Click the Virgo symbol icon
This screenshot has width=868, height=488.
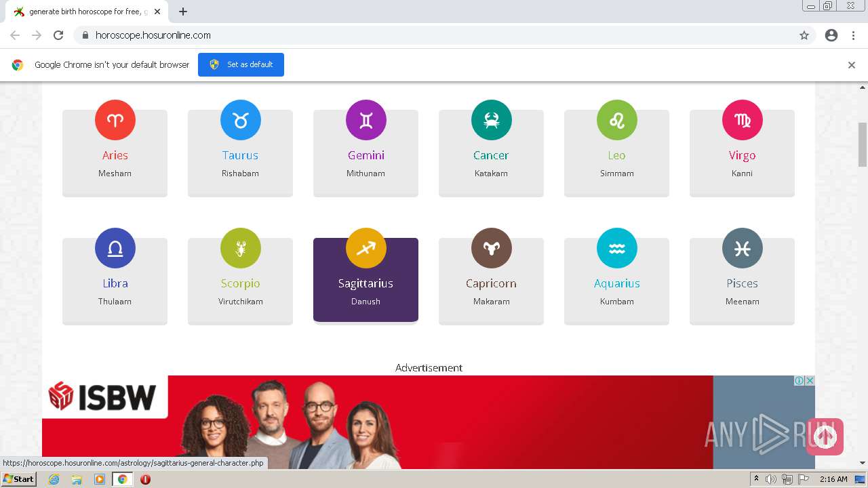click(743, 120)
